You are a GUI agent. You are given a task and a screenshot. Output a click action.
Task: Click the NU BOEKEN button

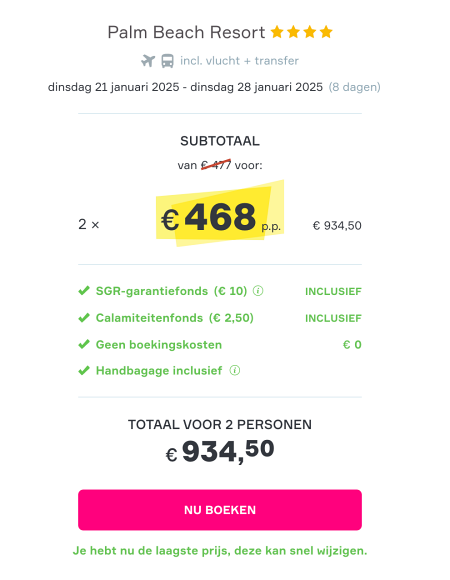220,510
